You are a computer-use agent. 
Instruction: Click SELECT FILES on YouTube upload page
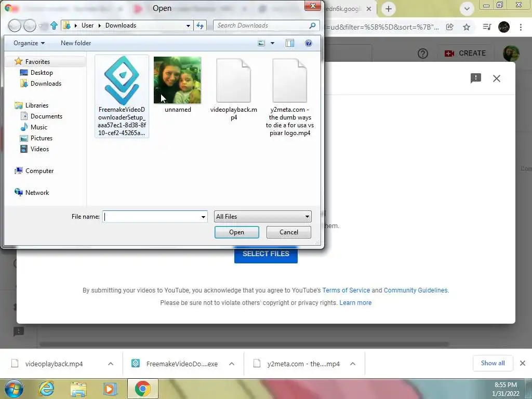point(265,254)
